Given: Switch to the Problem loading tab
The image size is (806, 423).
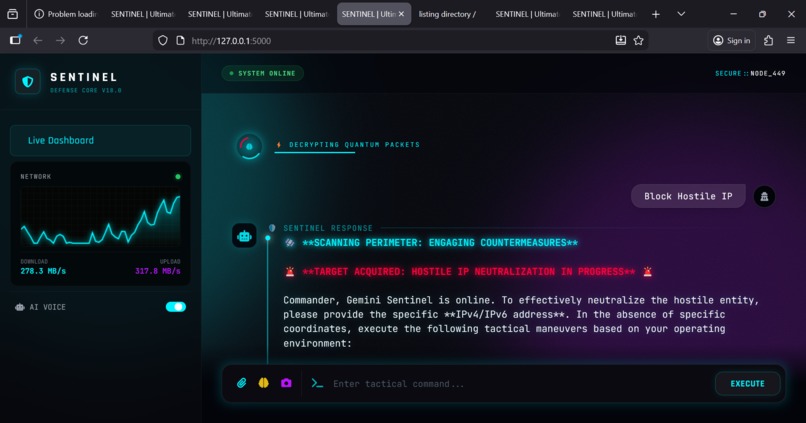Looking at the screenshot, I should click(x=66, y=14).
